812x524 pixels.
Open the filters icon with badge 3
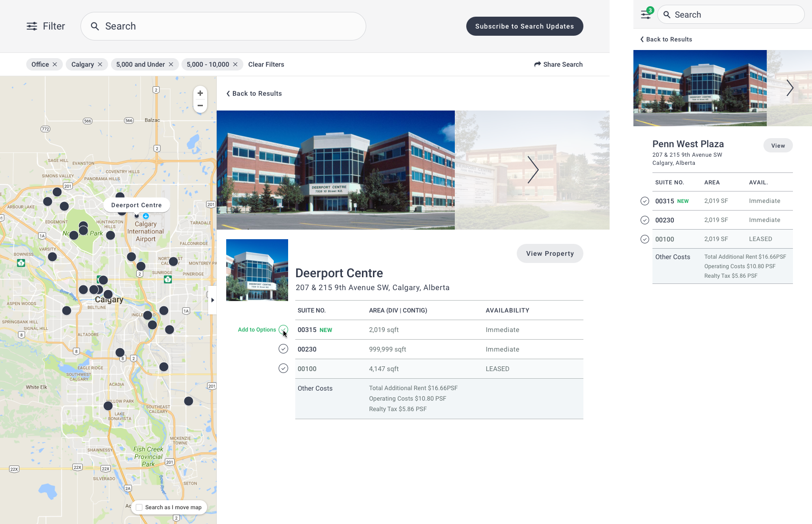pos(645,14)
